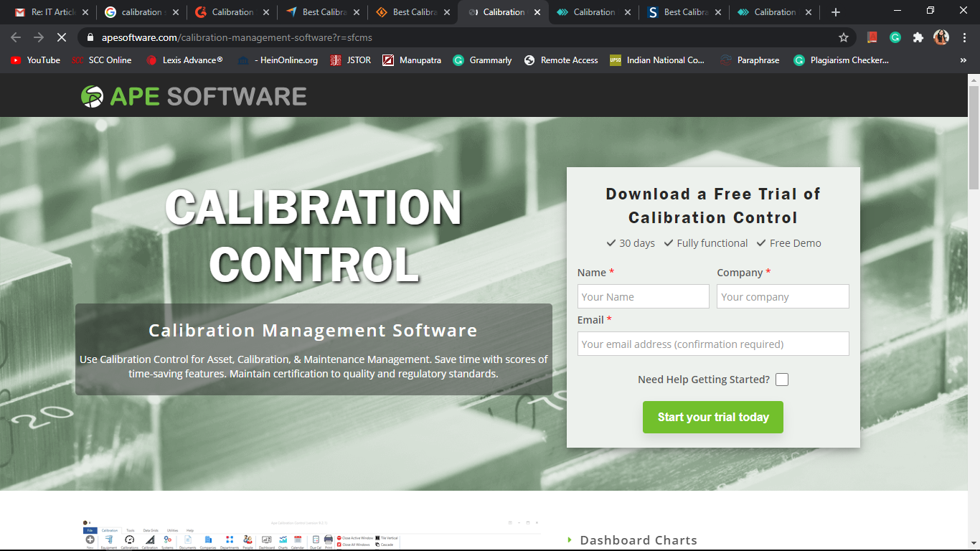Open the Tools menu in the app screenshot
Image resolution: width=980 pixels, height=551 pixels.
pyautogui.click(x=131, y=530)
